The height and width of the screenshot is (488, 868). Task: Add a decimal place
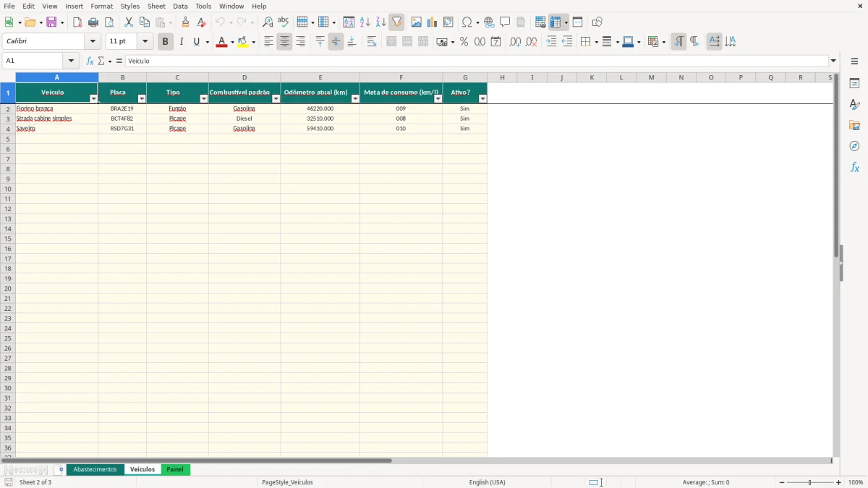(x=515, y=42)
